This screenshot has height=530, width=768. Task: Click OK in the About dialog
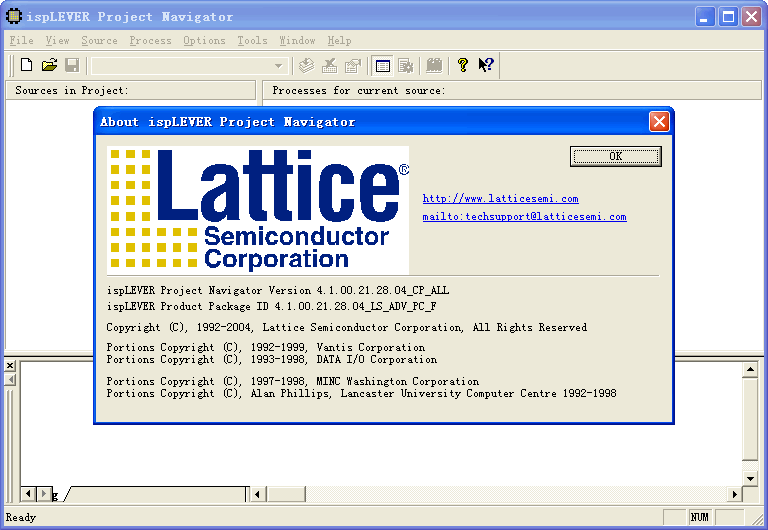(x=616, y=156)
